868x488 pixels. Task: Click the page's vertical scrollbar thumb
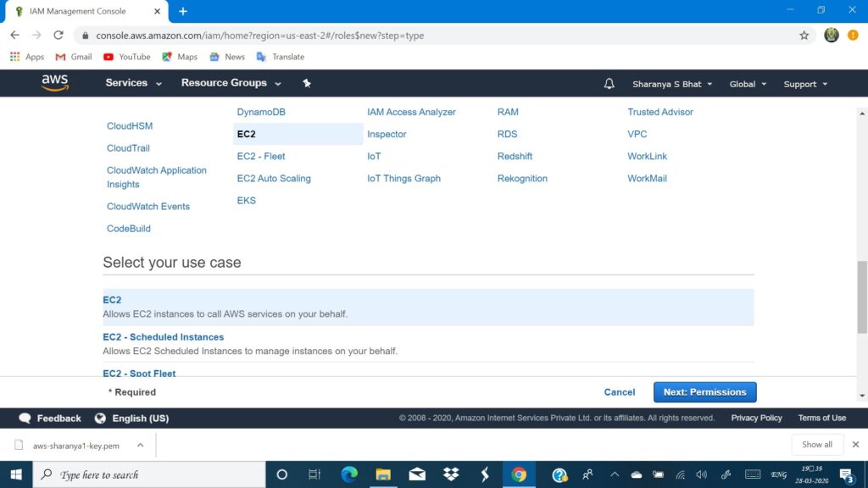tap(862, 297)
